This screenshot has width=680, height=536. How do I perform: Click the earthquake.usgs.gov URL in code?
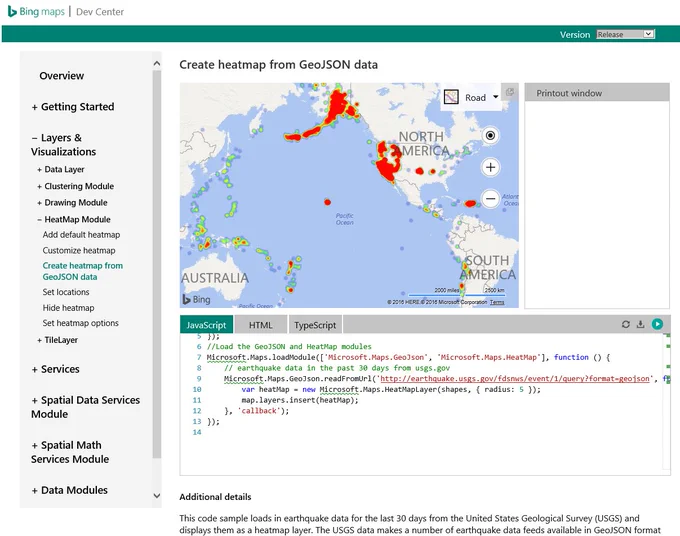pyautogui.click(x=515, y=379)
